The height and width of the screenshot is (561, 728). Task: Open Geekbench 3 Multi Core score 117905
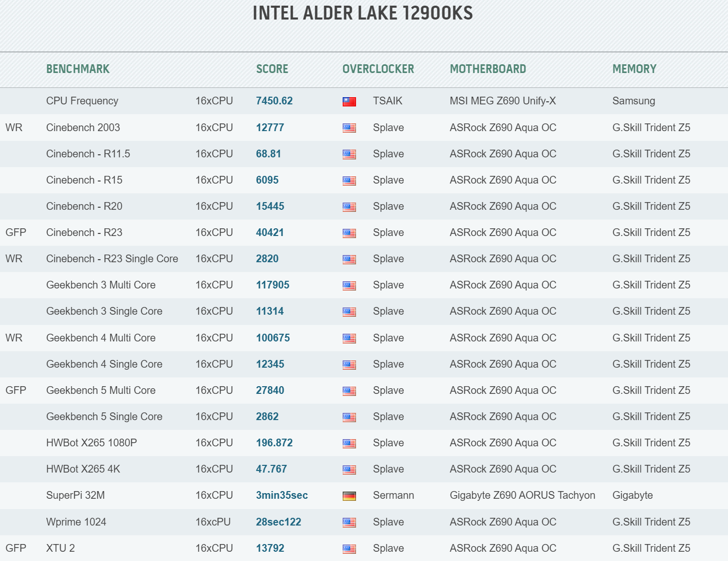click(273, 285)
